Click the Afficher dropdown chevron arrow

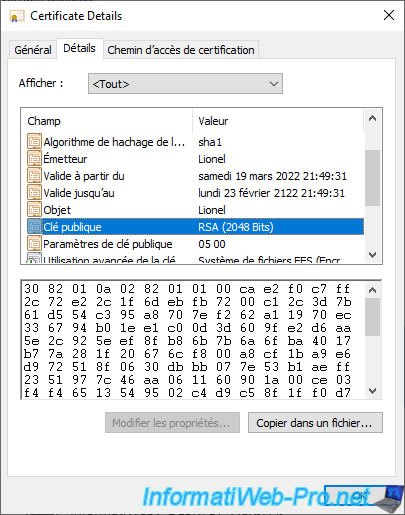pyautogui.click(x=274, y=84)
